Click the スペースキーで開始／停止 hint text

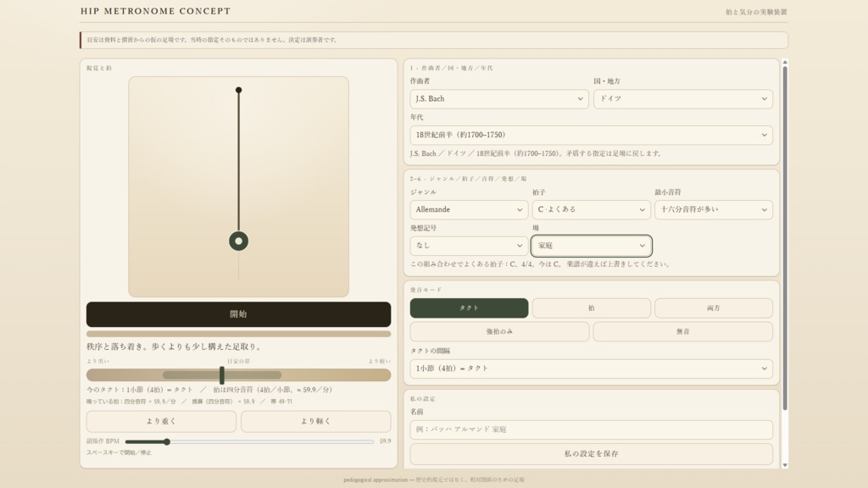point(119,452)
